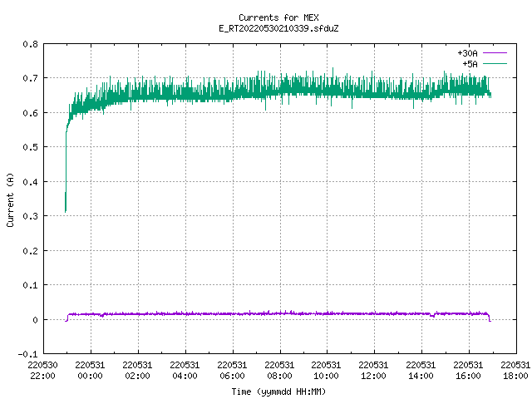Click y-axis tick value -0.1
The image size is (532, 399).
click(x=27, y=354)
